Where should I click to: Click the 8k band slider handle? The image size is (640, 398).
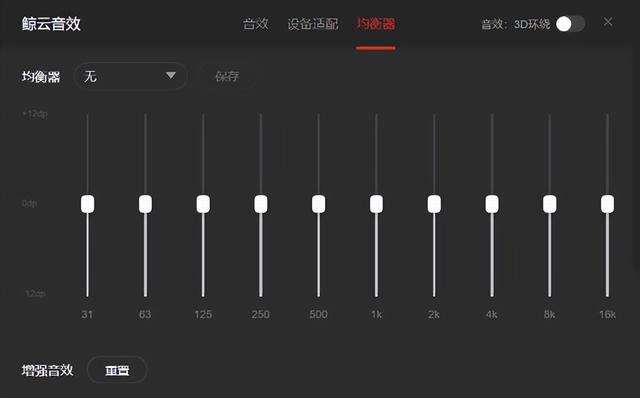coord(550,204)
